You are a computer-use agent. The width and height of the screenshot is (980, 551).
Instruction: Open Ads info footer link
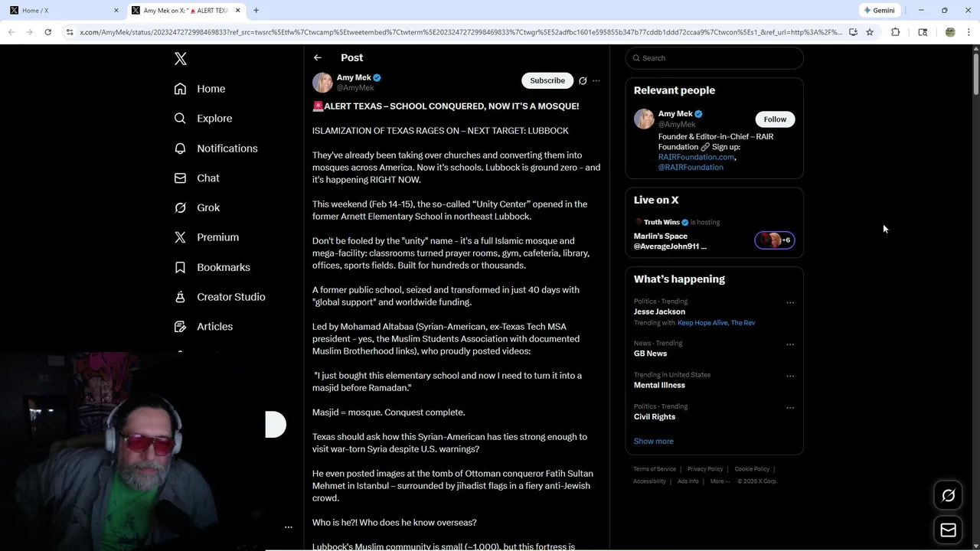(x=688, y=481)
